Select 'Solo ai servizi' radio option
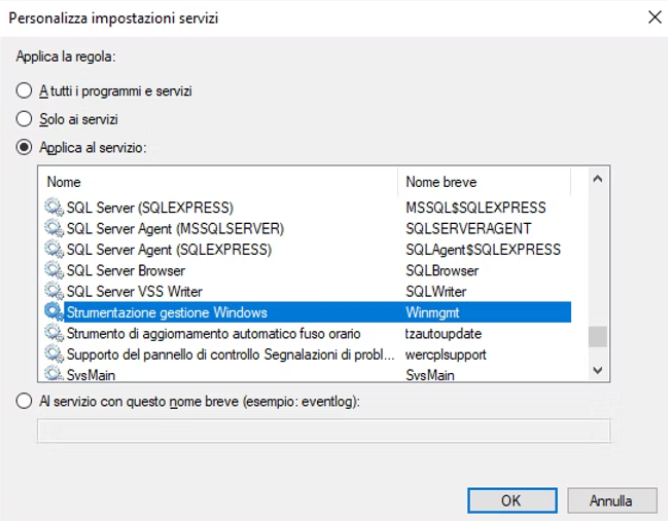 24,119
